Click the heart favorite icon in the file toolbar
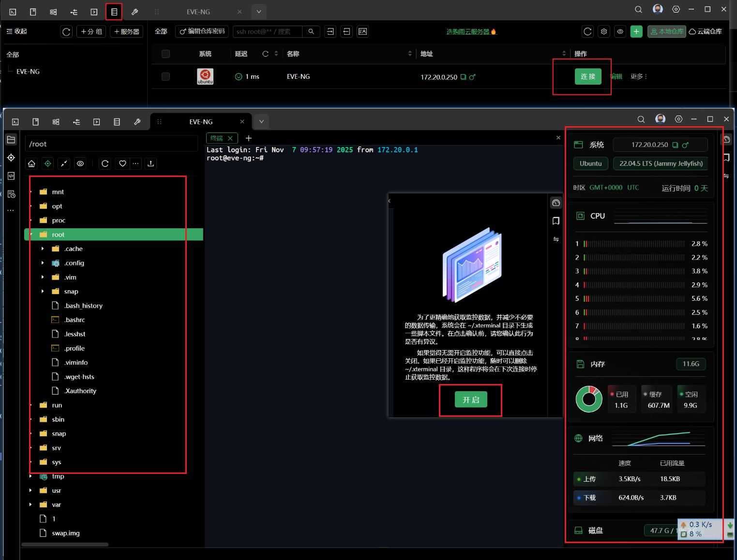This screenshot has height=560, width=737. click(x=122, y=163)
